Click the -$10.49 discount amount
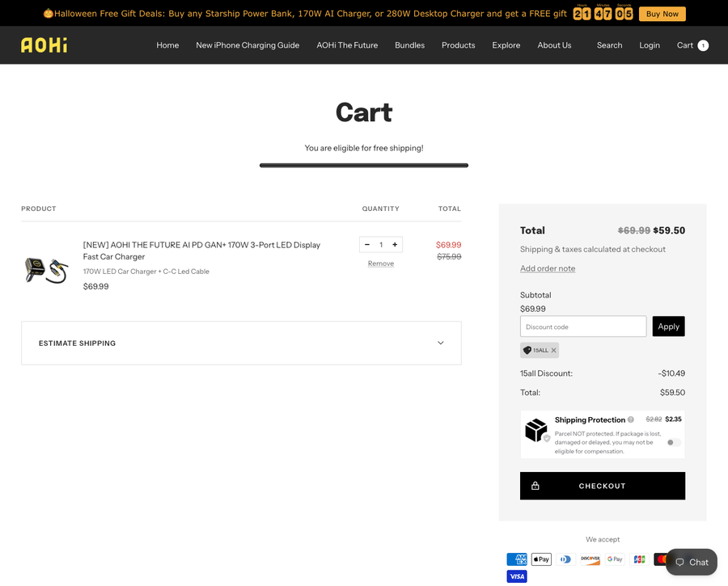Image resolution: width=728 pixels, height=586 pixels. point(671,373)
